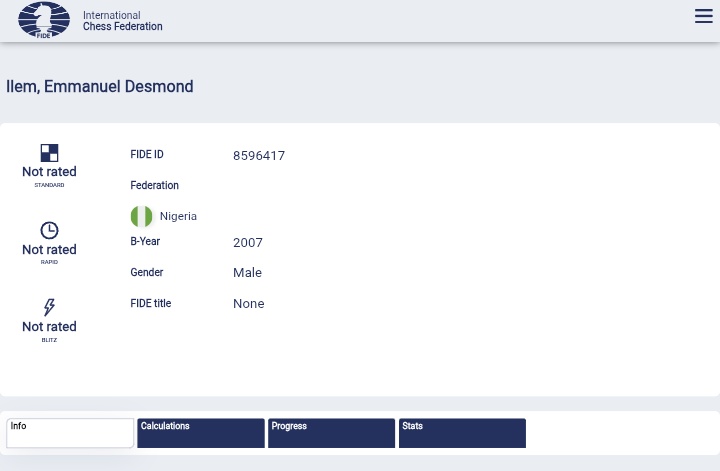
Task: Open the Calculations tab
Action: (x=201, y=433)
